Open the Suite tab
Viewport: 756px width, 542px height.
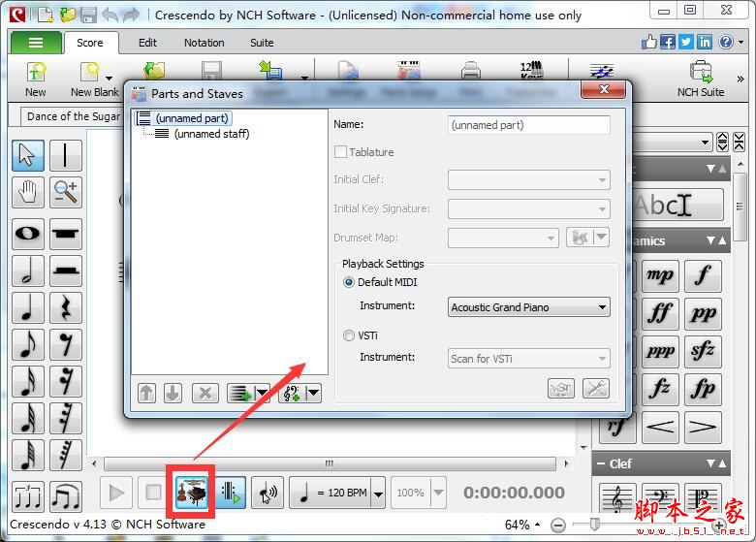pyautogui.click(x=262, y=43)
